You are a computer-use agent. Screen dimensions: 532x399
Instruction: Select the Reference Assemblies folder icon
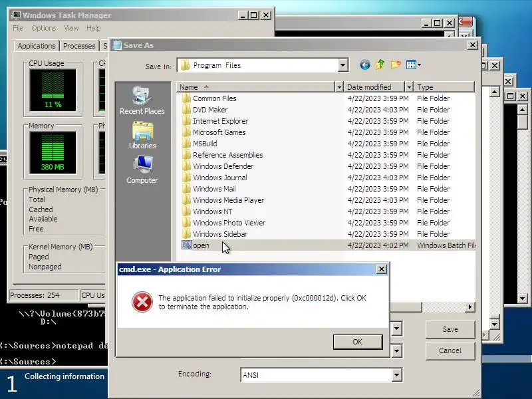click(186, 155)
